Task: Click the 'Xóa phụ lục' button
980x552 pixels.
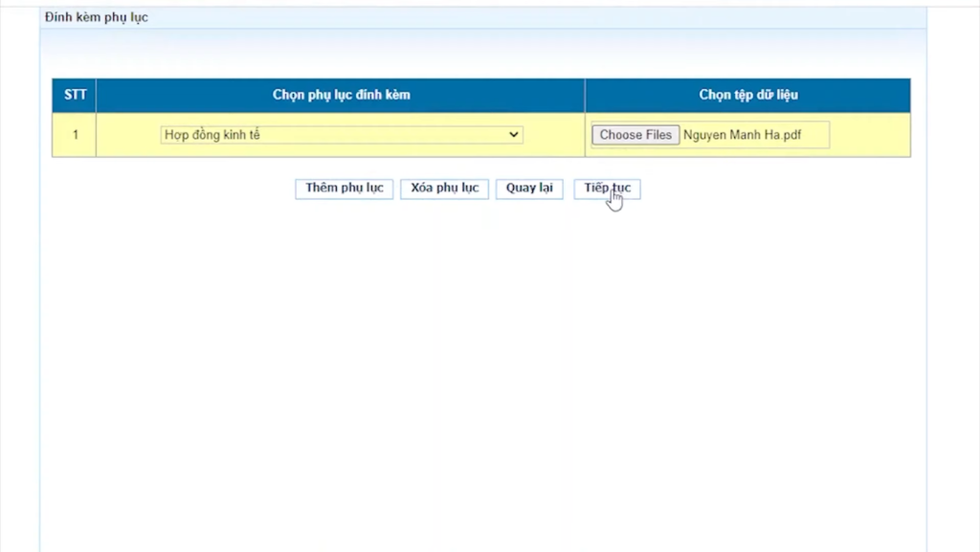Action: point(444,188)
